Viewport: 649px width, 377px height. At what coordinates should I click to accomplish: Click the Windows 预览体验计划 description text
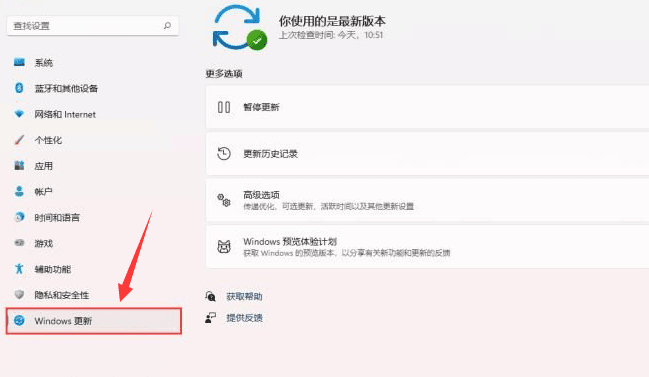(346, 253)
